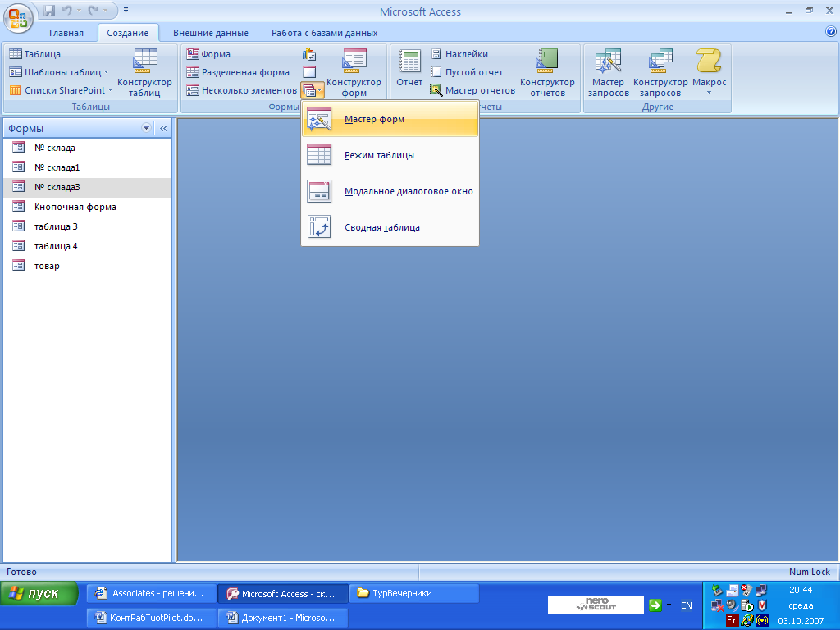Viewport: 840px width, 630px height.
Task: Open the ТурВечерники folder taskbar button
Action: (414, 594)
